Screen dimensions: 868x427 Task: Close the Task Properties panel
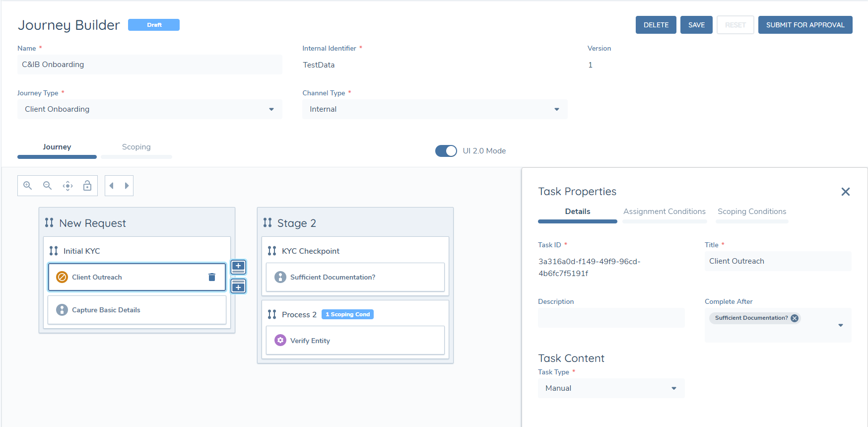(x=846, y=192)
